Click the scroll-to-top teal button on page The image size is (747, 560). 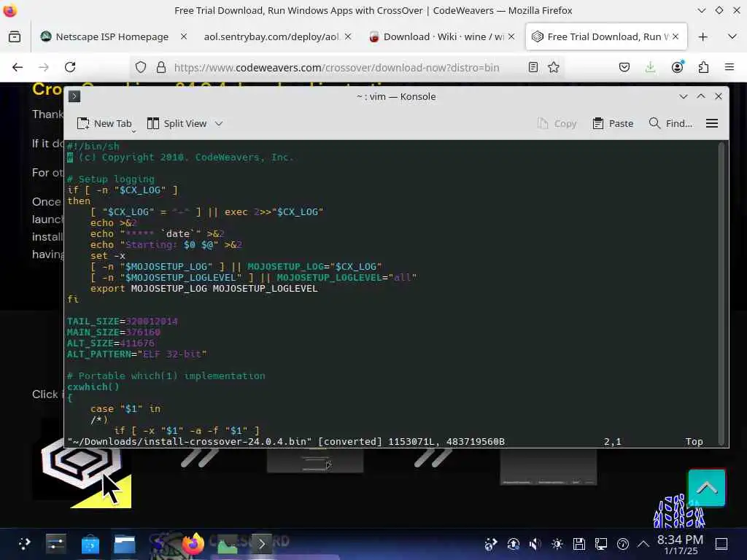tap(706, 488)
